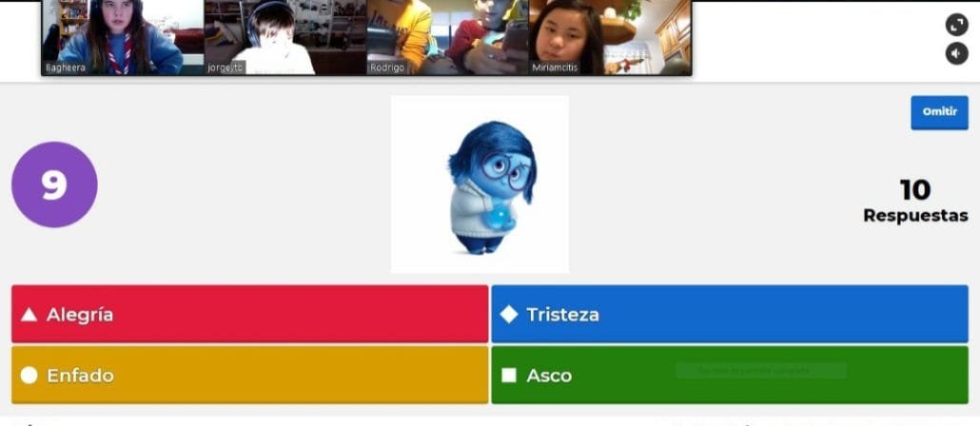Click the 10 Respuestas counter
The image size is (980, 426).
point(914,201)
